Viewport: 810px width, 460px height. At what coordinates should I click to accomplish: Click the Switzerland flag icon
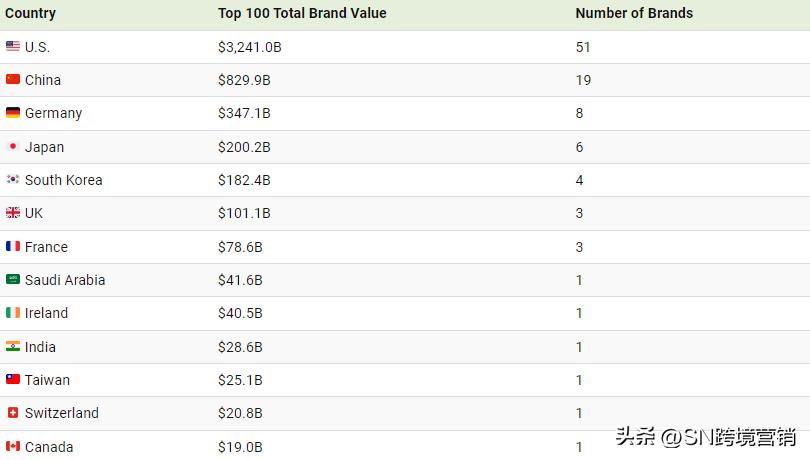click(13, 413)
